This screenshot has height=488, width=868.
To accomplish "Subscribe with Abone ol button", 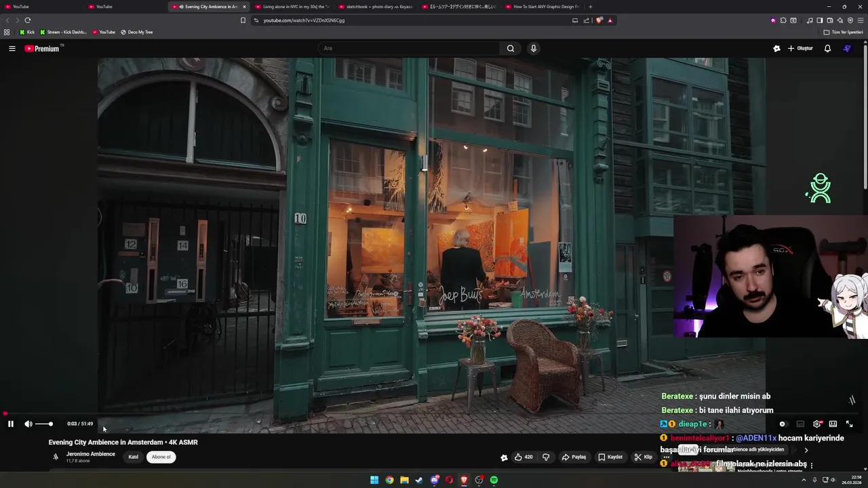I will [161, 457].
